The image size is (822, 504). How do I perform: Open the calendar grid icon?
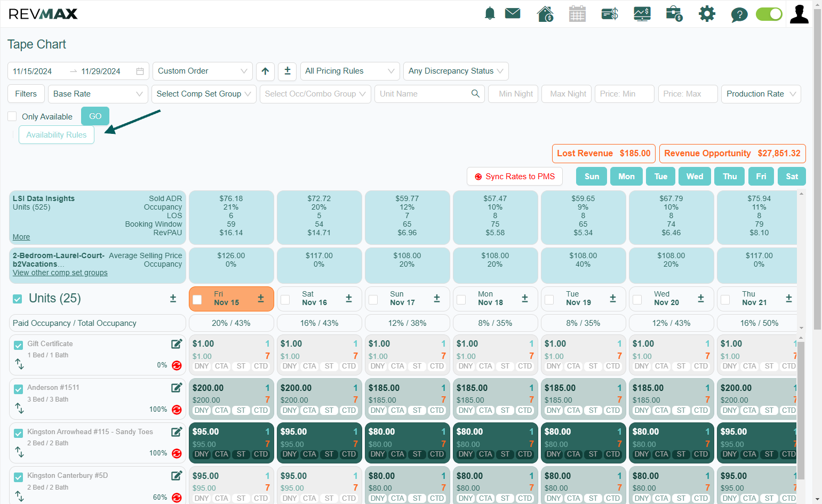pyautogui.click(x=577, y=14)
